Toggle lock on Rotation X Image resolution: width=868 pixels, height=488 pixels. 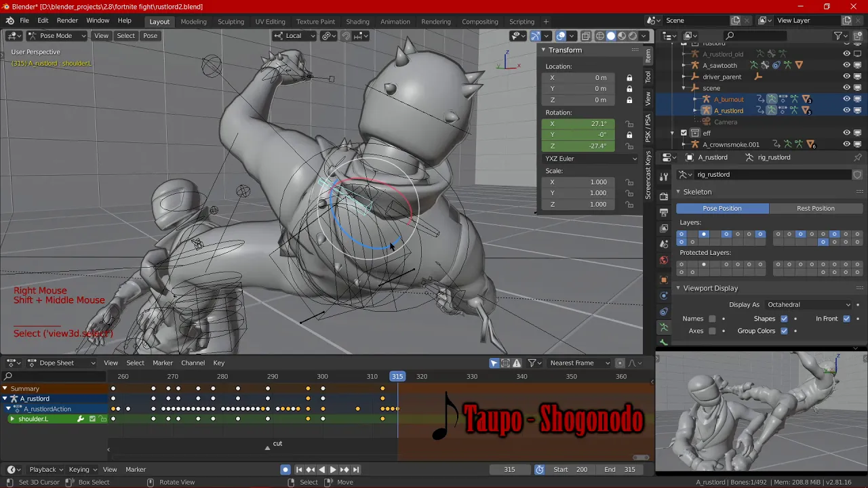click(629, 124)
